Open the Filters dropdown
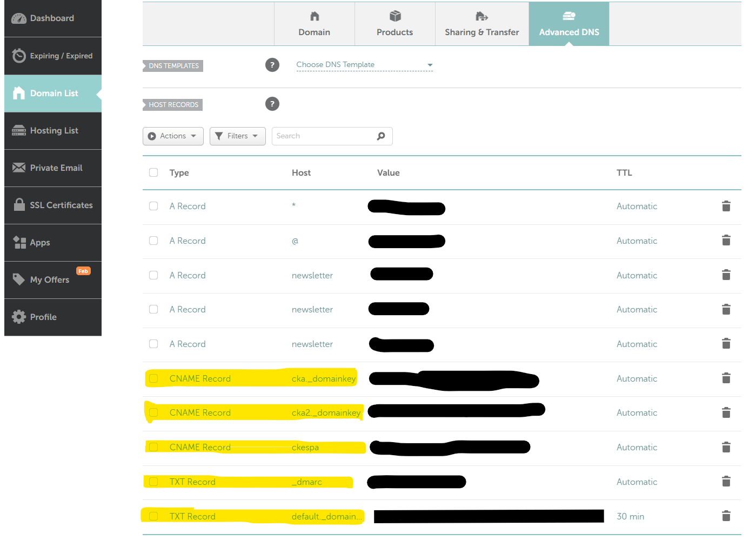This screenshot has height=540, width=756. click(x=237, y=136)
